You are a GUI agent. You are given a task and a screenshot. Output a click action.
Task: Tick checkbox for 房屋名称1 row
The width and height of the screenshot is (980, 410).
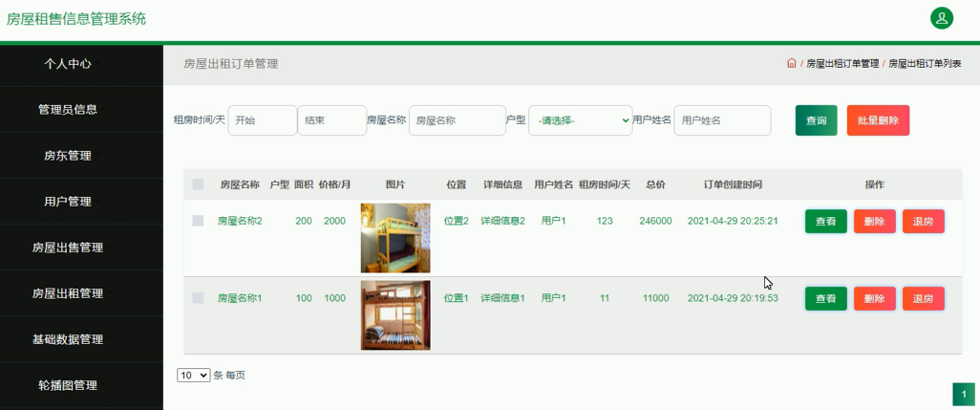pyautogui.click(x=198, y=298)
